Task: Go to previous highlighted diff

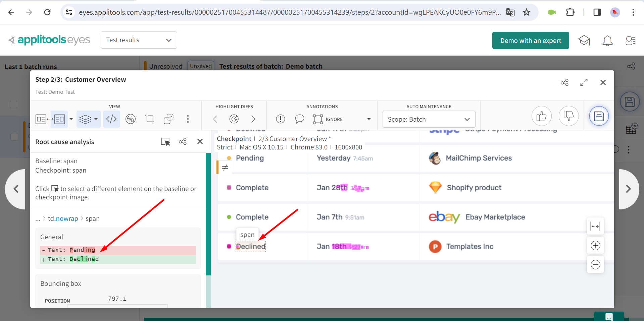Action: 215,119
